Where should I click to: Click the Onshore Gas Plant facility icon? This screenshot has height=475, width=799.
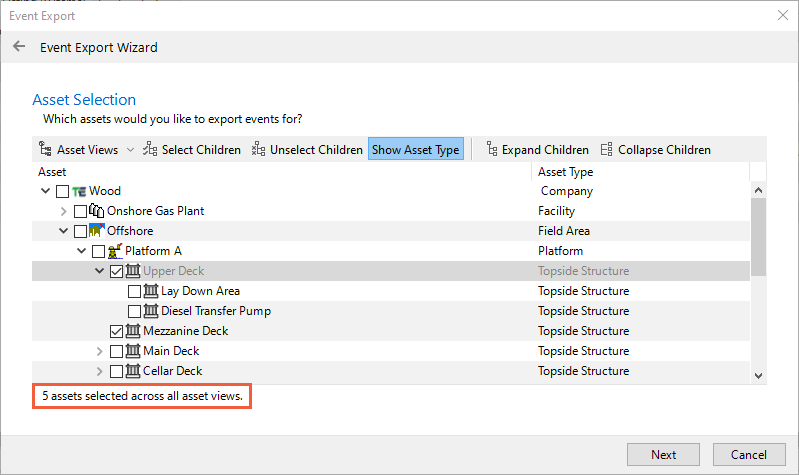pyautogui.click(x=97, y=210)
